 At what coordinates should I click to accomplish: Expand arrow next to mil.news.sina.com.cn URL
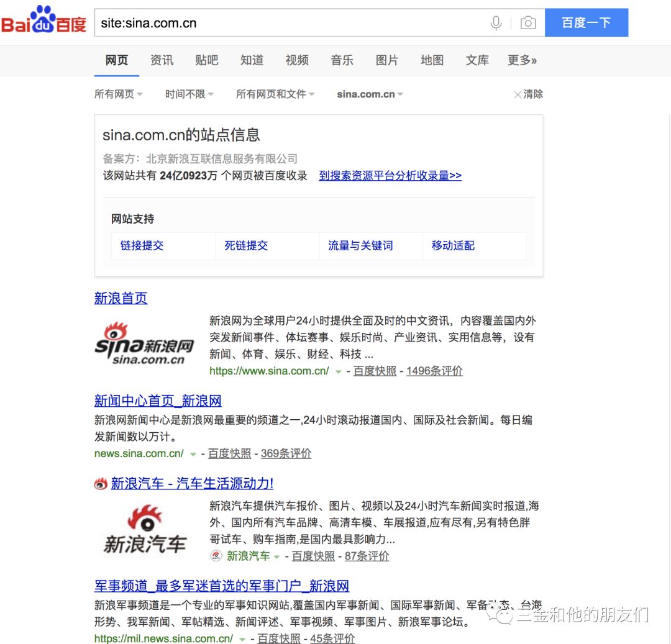point(242,639)
